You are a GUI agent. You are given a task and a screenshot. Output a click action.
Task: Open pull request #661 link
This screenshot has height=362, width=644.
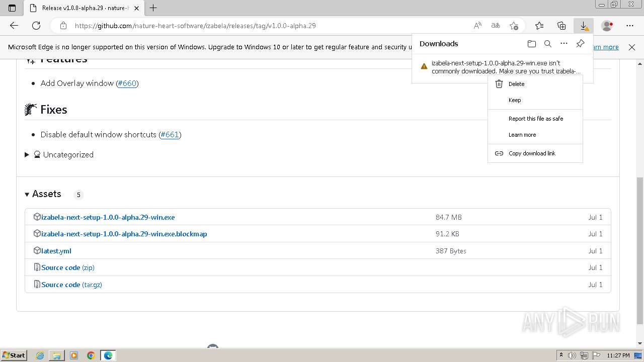click(170, 135)
